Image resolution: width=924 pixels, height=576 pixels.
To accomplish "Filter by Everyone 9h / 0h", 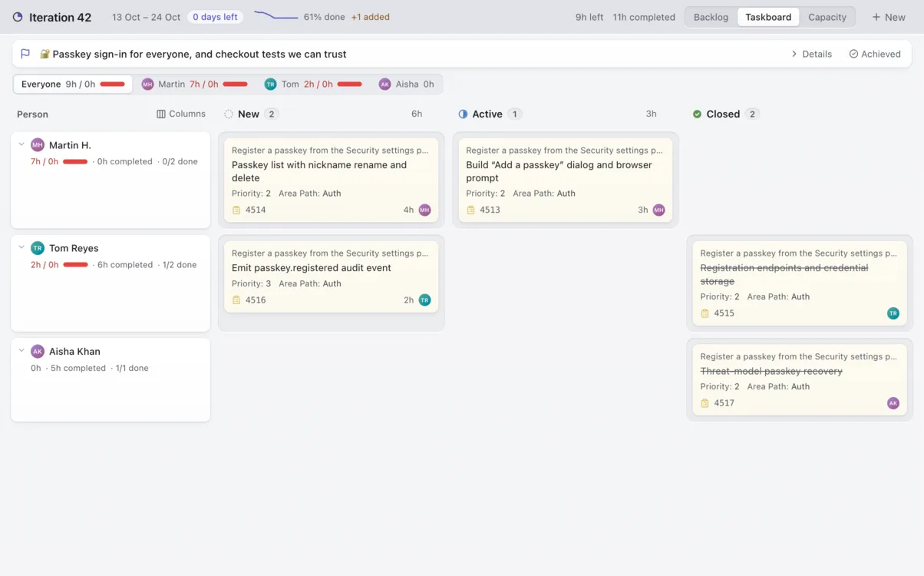I will [x=73, y=84].
